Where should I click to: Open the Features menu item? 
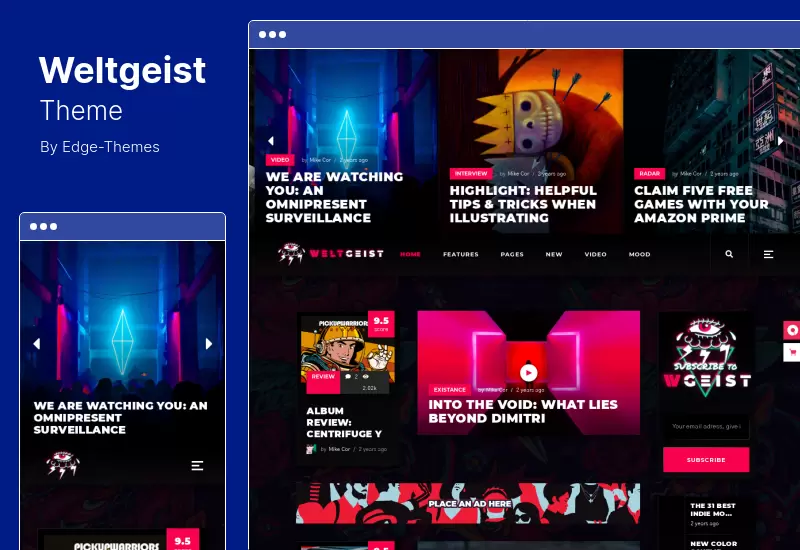click(x=461, y=254)
